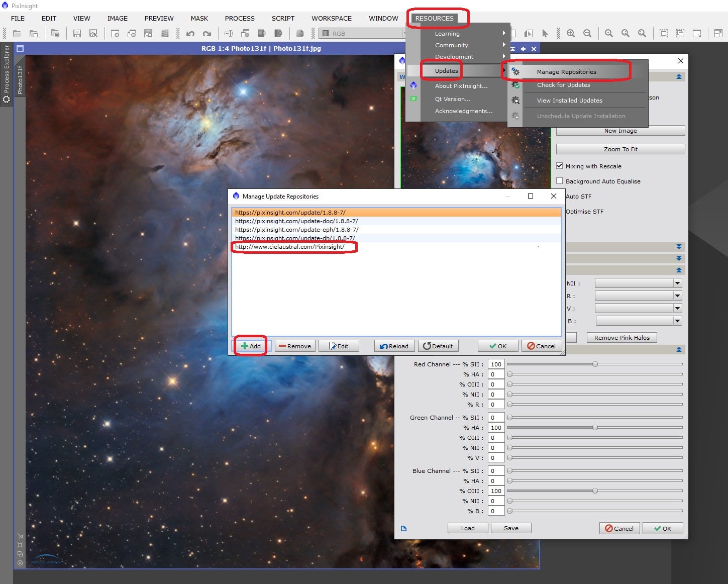Choose View Installed Updates entry

(x=569, y=101)
